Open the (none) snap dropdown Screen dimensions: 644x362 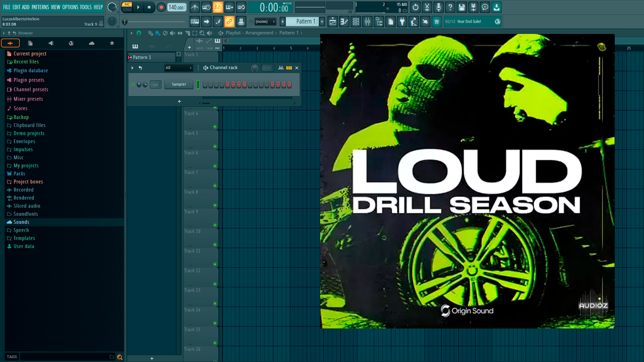pos(265,21)
